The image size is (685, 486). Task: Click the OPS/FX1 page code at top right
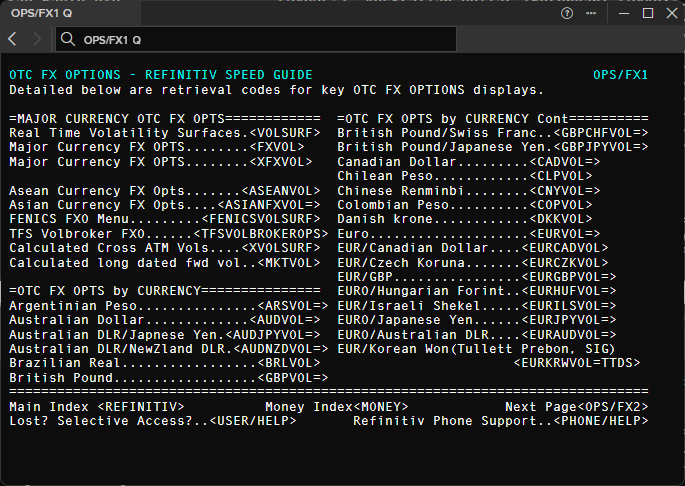click(x=620, y=75)
